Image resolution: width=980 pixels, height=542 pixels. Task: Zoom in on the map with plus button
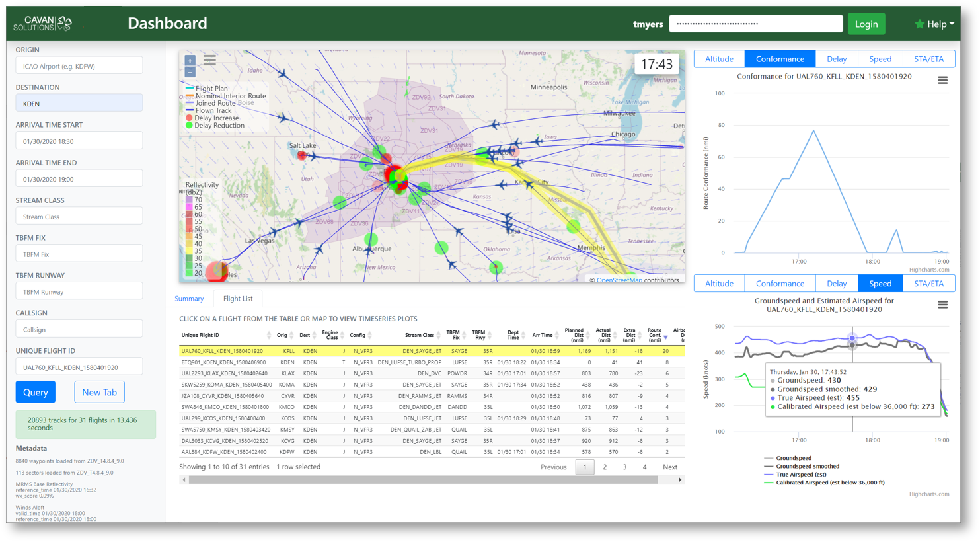pos(190,61)
